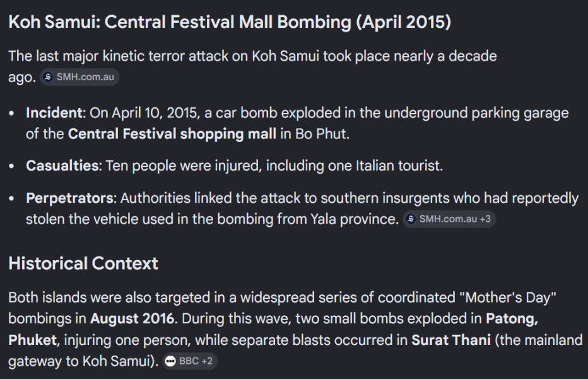Click the SMH icon in the "+3" source chip
588x379 pixels.
tap(411, 219)
